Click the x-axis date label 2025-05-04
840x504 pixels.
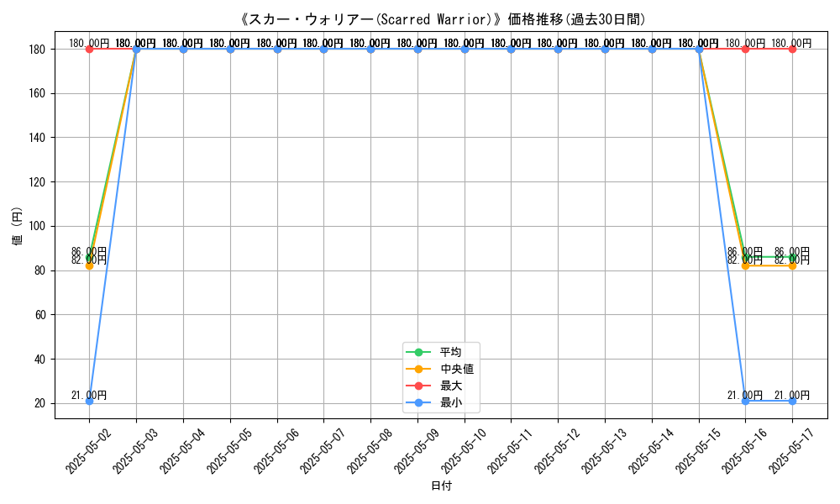click(x=182, y=451)
